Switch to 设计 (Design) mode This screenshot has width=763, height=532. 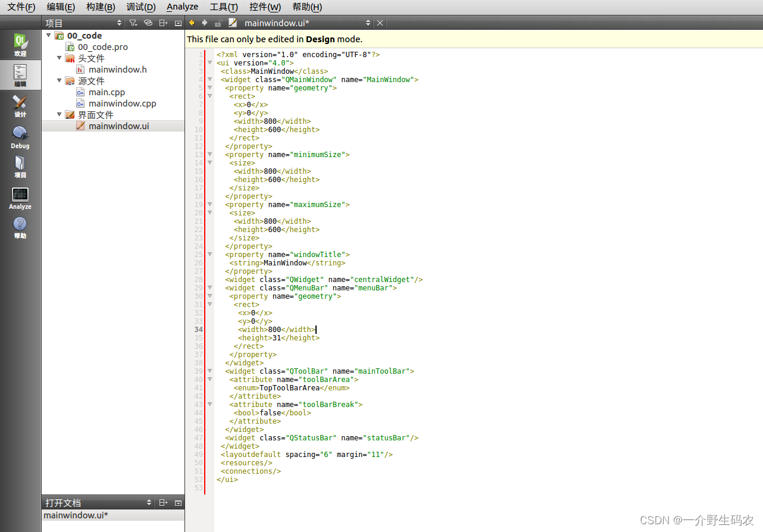pos(20,106)
